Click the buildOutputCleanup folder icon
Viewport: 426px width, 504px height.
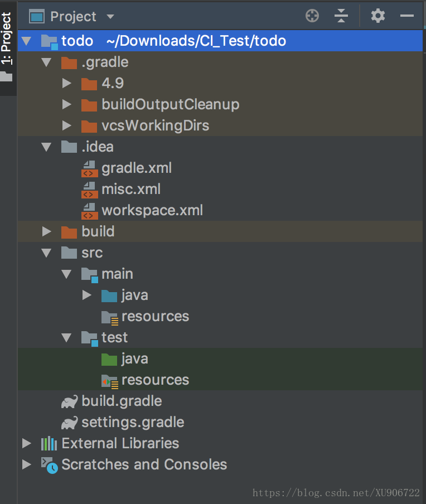89,105
